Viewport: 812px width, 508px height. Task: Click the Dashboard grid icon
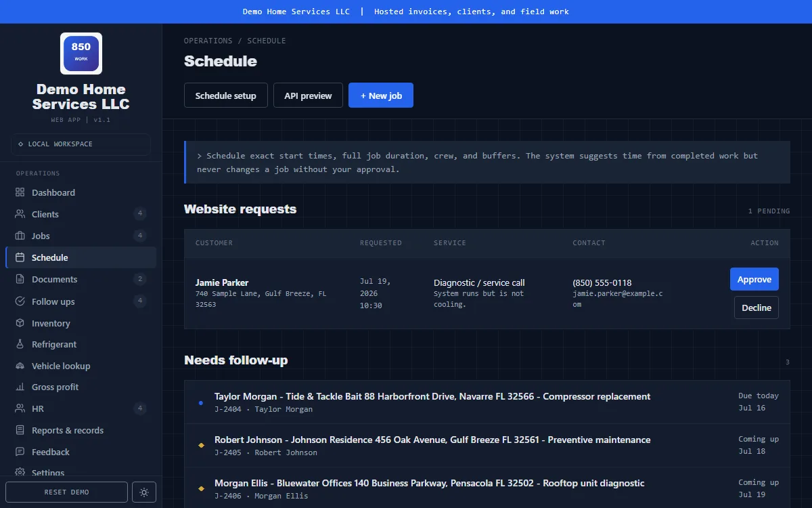(x=20, y=192)
